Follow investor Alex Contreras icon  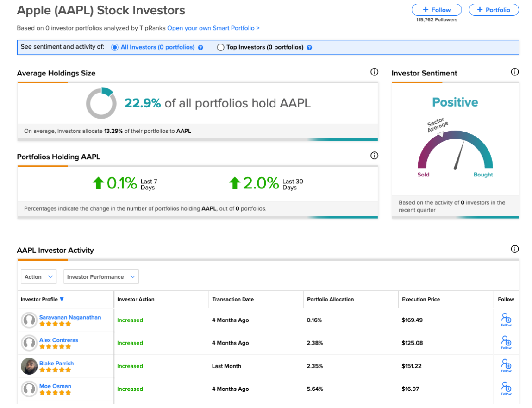click(506, 343)
